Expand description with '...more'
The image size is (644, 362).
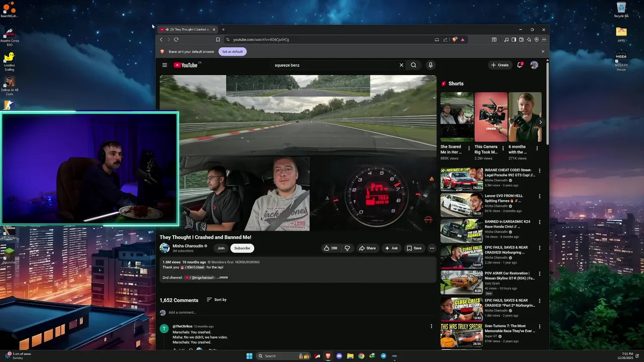pyautogui.click(x=222, y=278)
